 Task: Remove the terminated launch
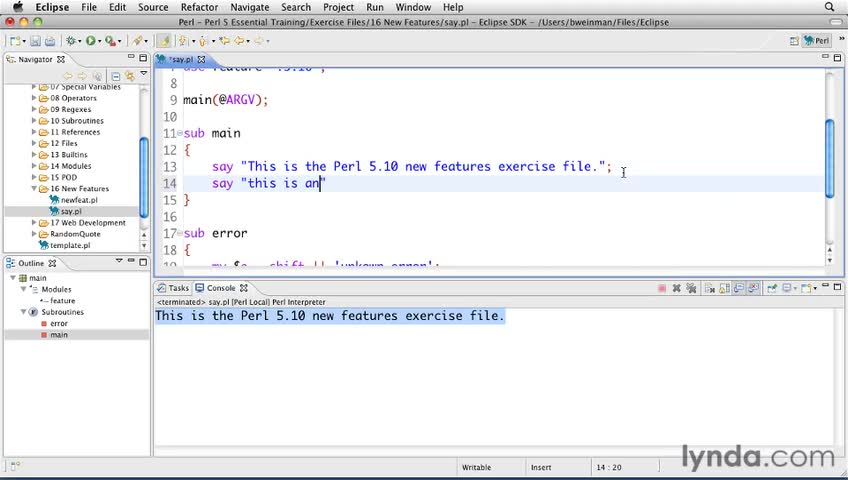pos(677,288)
